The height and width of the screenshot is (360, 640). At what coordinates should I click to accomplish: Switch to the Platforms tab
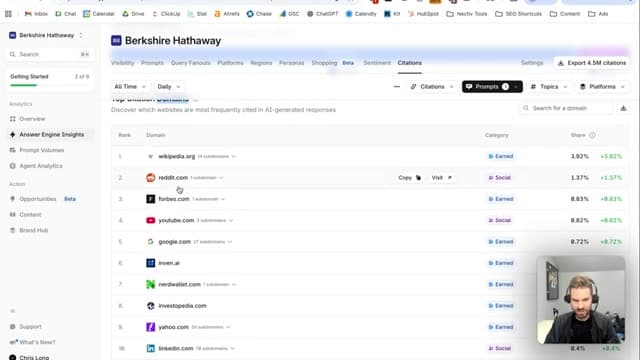[230, 63]
